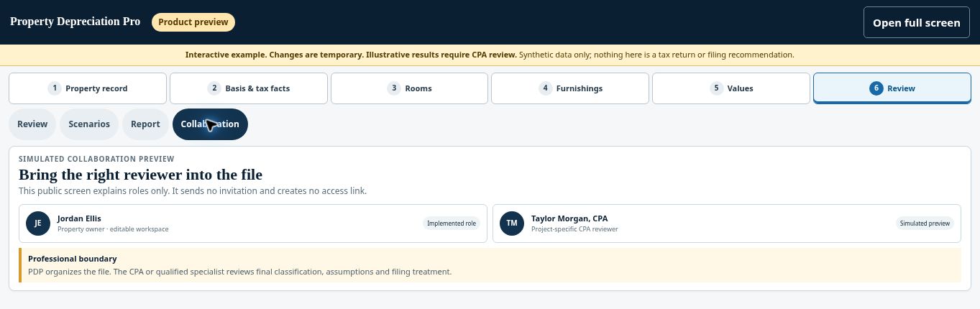Click the Property Depreciation Pro title
Viewport: 980px width, 309px height.
point(75,22)
